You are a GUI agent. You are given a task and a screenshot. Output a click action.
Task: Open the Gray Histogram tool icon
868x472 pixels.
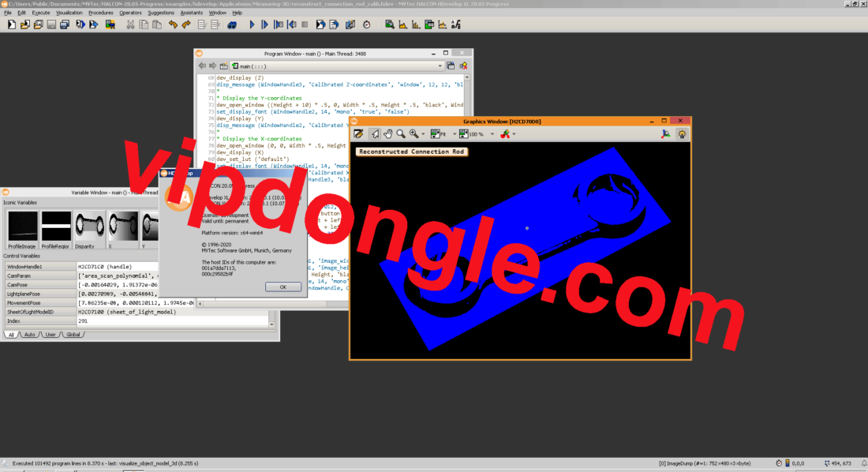pyautogui.click(x=402, y=24)
